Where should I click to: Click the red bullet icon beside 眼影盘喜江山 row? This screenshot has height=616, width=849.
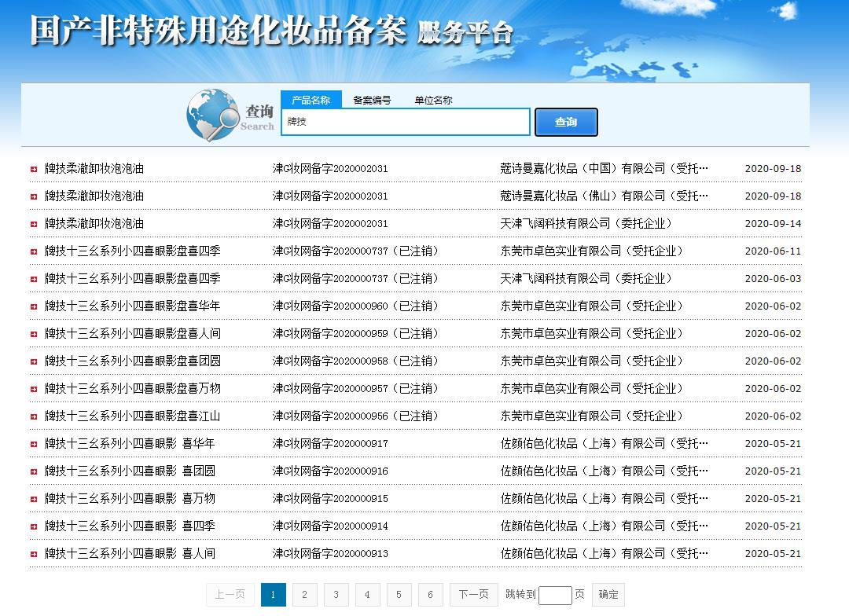coord(34,416)
